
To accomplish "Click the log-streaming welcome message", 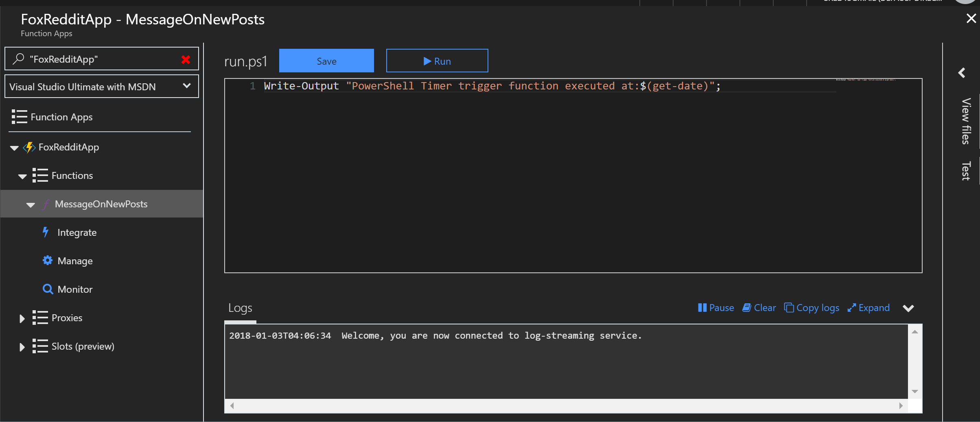I will click(x=492, y=335).
